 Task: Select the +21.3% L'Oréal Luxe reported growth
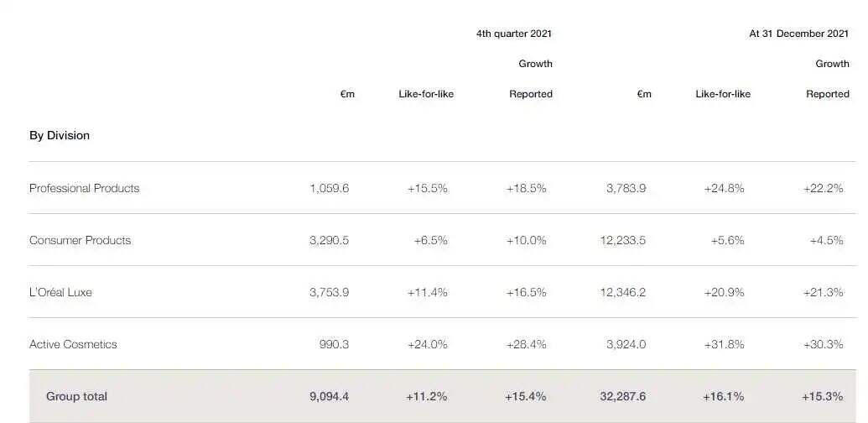[824, 292]
